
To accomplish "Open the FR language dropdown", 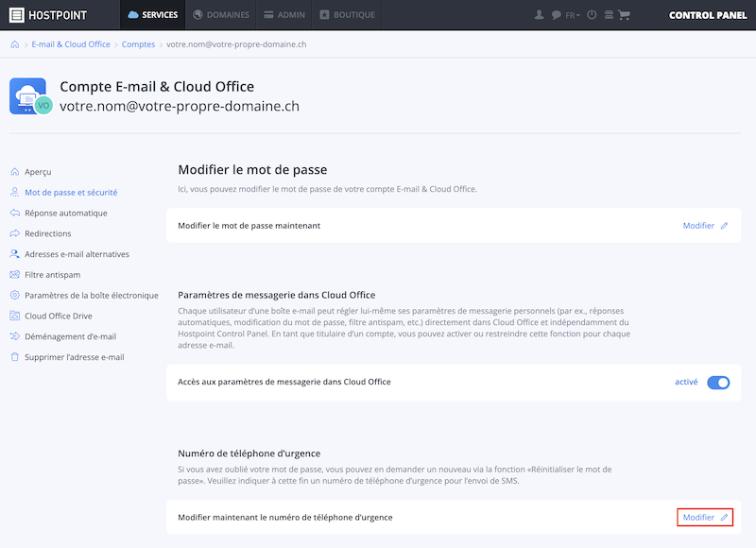I will 573,15.
